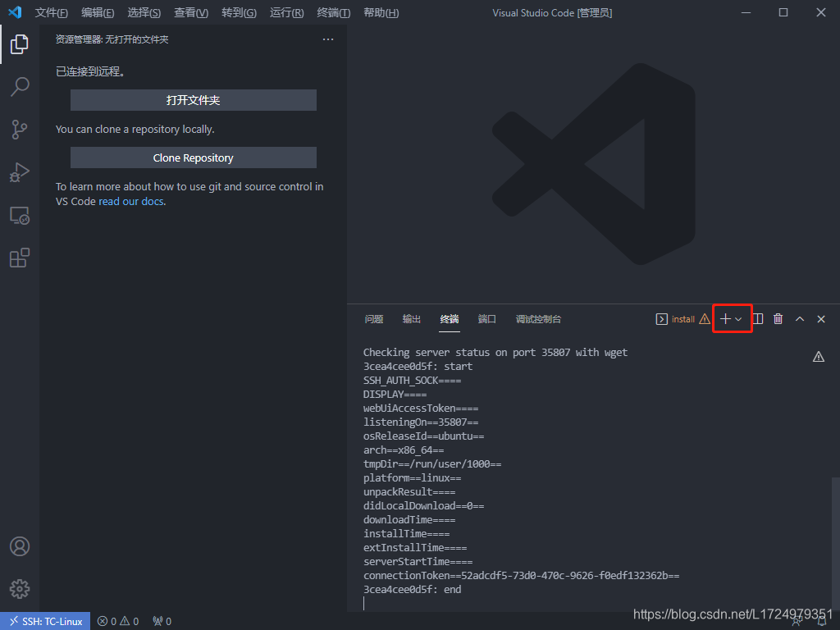Click the connectionToken line in terminal
This screenshot has height=630, width=840.
[x=521, y=576]
